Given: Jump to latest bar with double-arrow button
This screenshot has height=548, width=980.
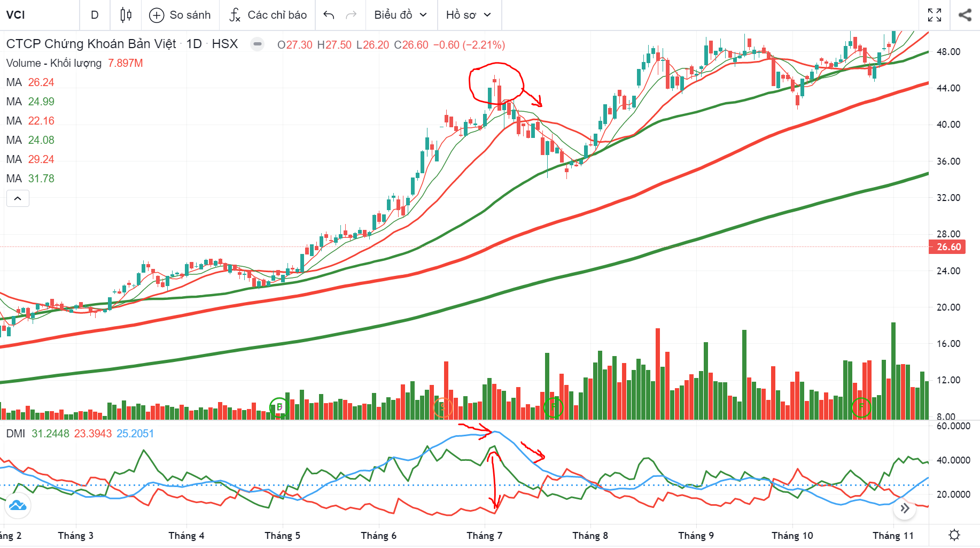Looking at the screenshot, I should 905,508.
